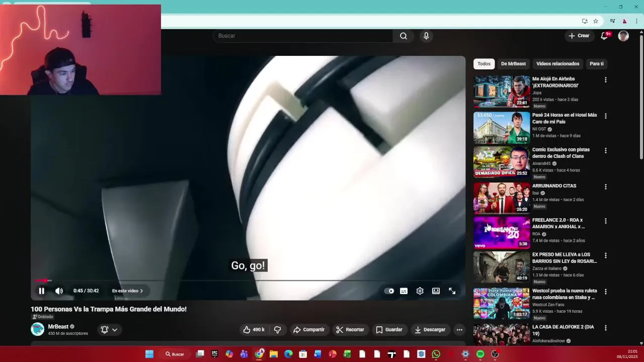Viewport: 644px width, 362px height.
Task: Mute the video volume
Action: click(x=59, y=291)
